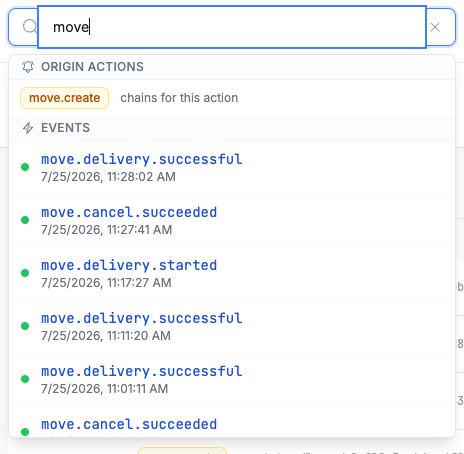Click the EVENTS section header label
Screen dimensions: 464x454
(65, 128)
